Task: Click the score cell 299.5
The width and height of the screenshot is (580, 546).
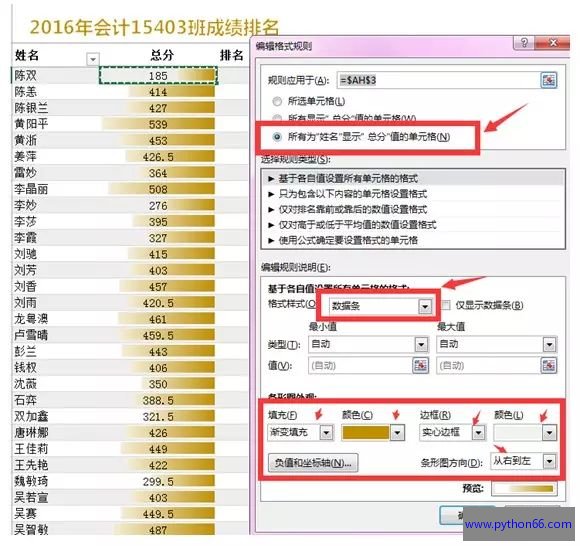Action: (158, 482)
